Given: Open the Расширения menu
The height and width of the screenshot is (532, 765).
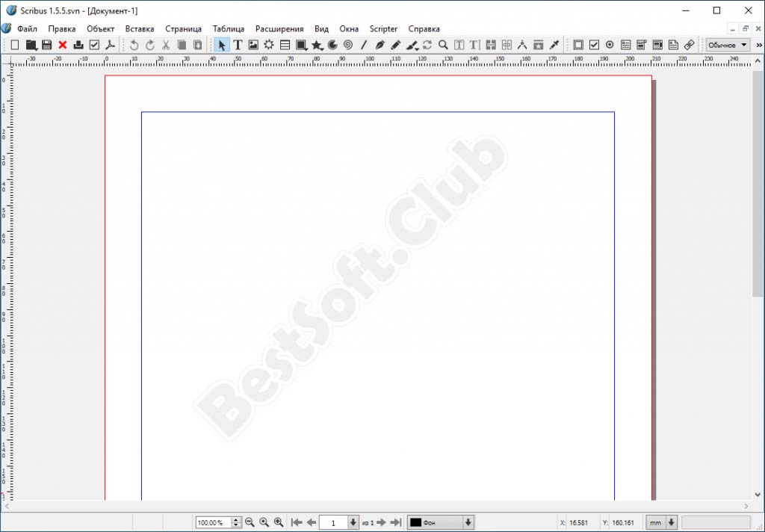Looking at the screenshot, I should (279, 28).
